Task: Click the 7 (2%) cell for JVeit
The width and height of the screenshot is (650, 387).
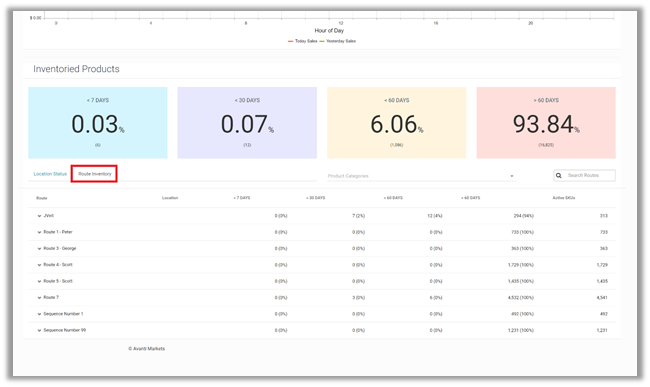Action: [x=359, y=216]
